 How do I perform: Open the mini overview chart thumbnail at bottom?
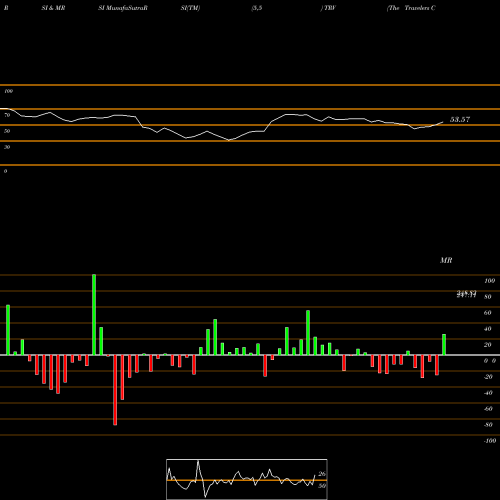tap(247, 479)
